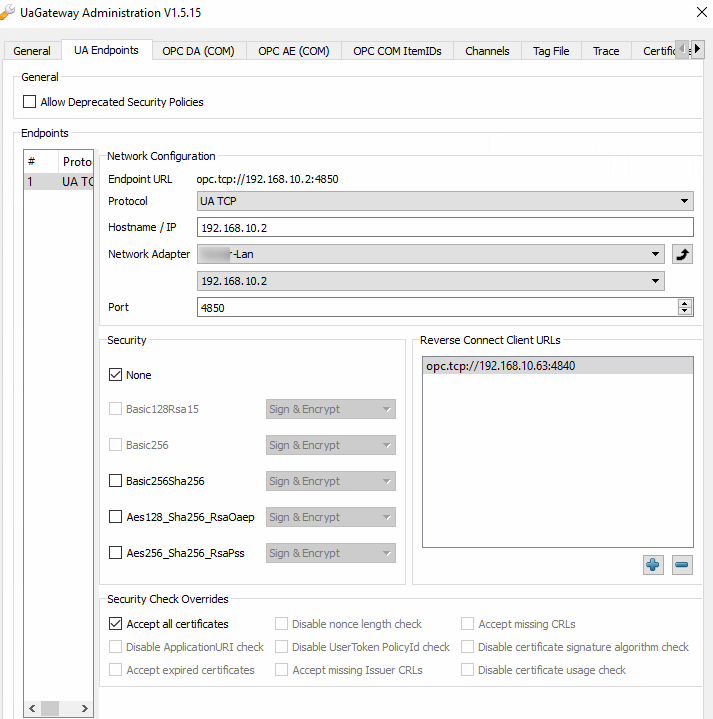Select the UA Endpoints tab
Viewport: 713px width, 719px height.
pyautogui.click(x=106, y=50)
